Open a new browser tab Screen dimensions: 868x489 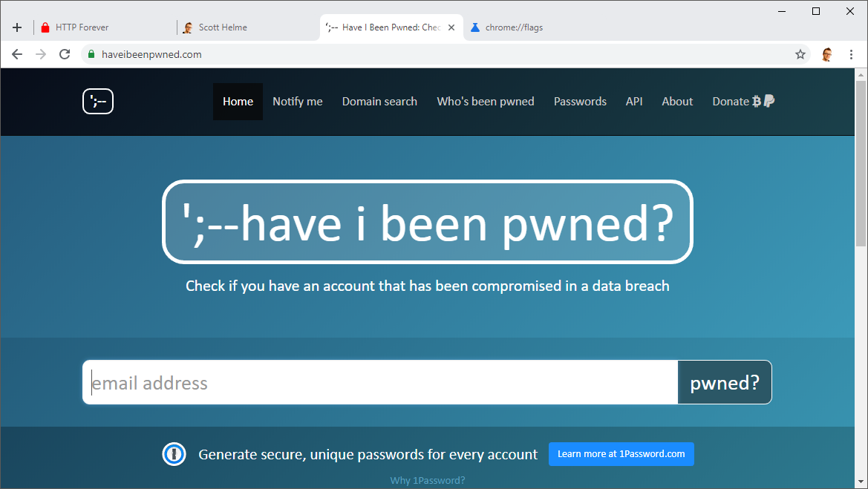pyautogui.click(x=16, y=27)
